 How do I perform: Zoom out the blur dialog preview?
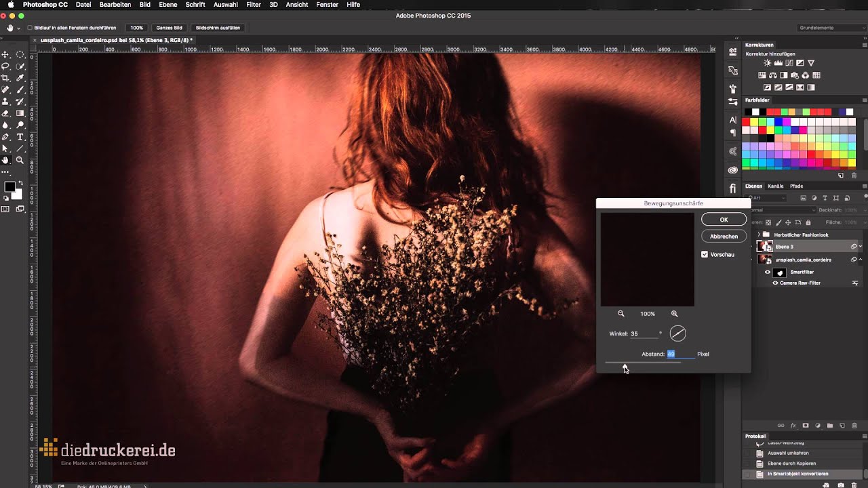[x=620, y=314]
